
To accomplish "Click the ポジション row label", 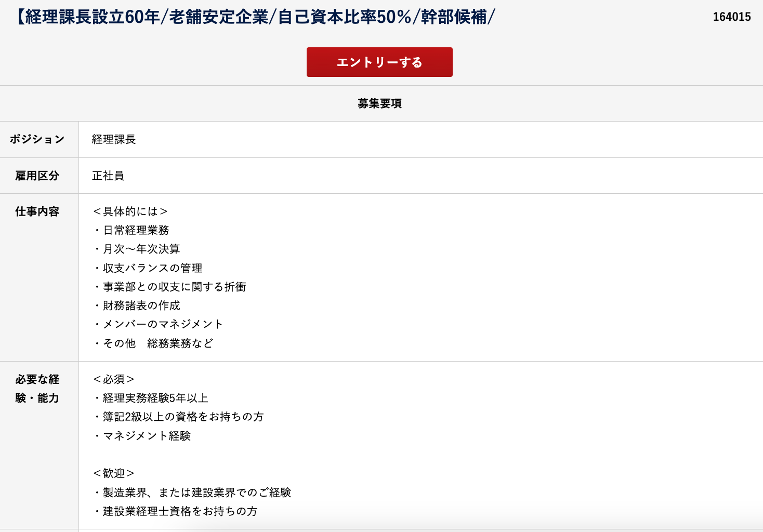I will click(x=37, y=139).
